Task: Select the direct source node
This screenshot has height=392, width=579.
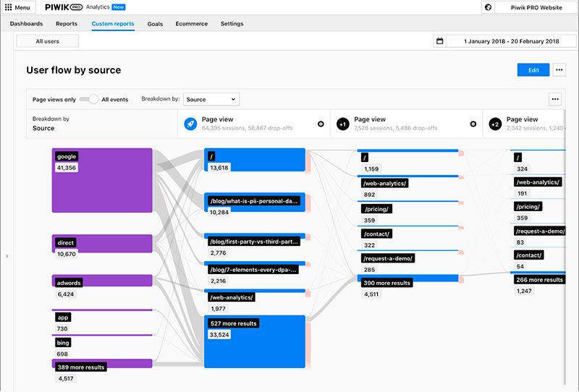Action: 102,243
